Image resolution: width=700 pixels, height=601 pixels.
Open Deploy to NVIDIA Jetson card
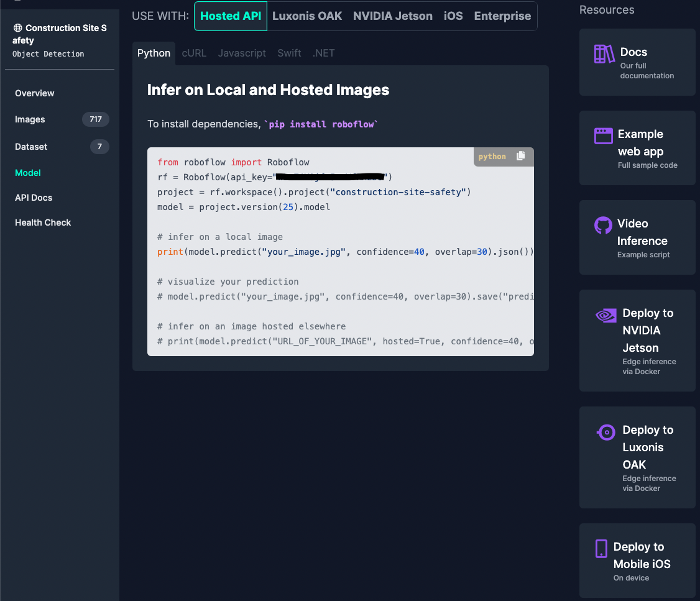[637, 341]
